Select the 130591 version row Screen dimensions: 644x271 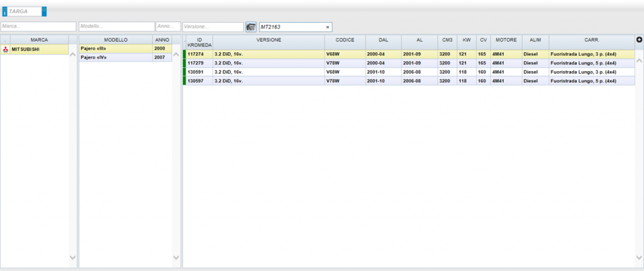pyautogui.click(x=409, y=72)
